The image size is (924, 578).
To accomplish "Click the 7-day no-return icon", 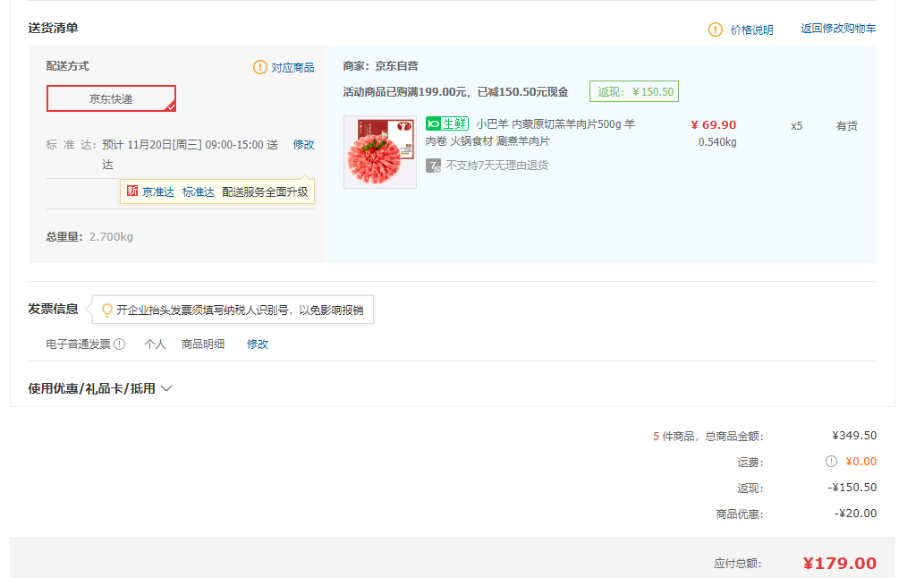I will click(x=433, y=166).
